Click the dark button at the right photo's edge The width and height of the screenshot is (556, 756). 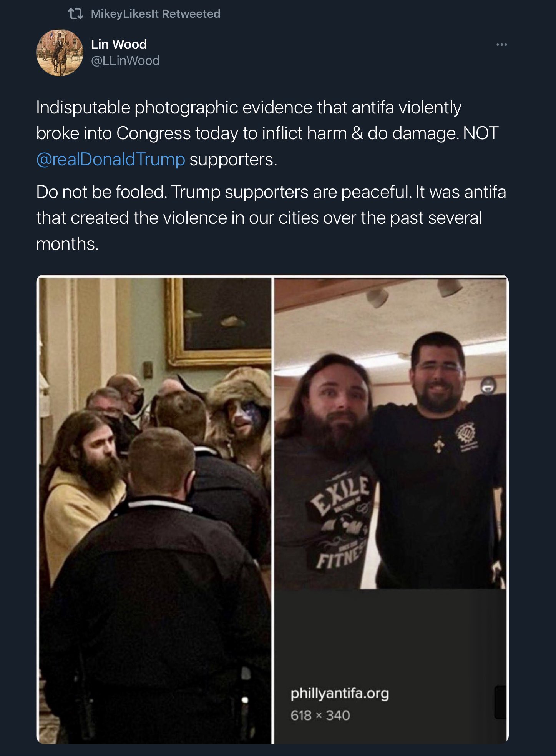point(500,702)
